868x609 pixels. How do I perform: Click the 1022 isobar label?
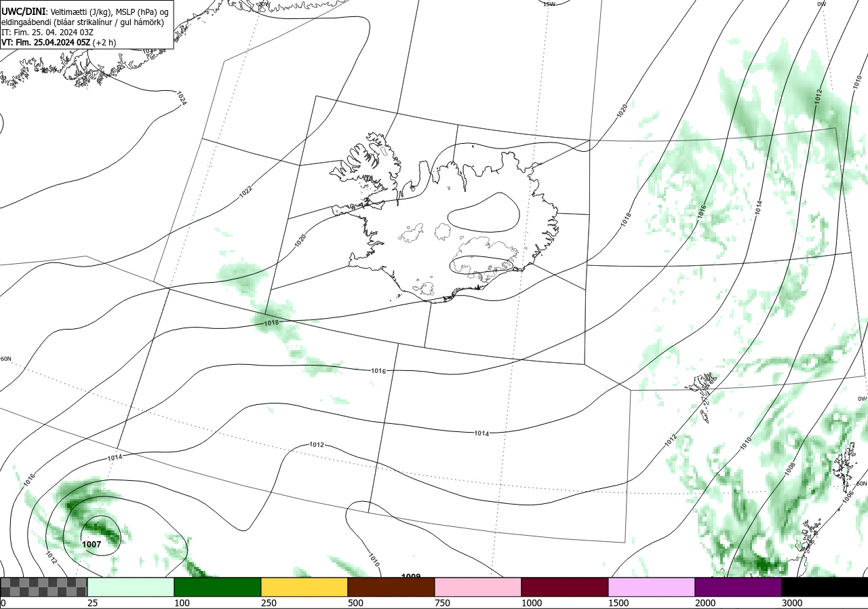[245, 193]
